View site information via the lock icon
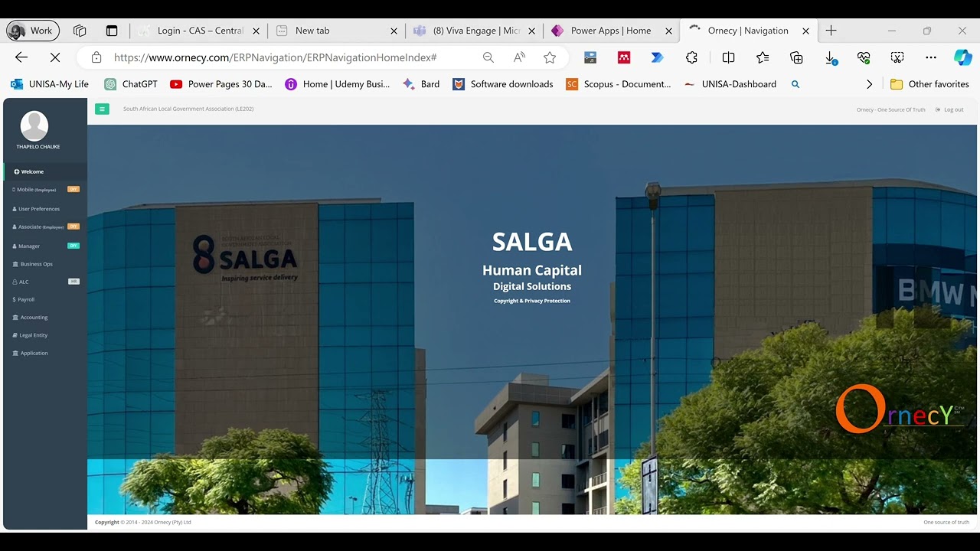Image resolution: width=980 pixels, height=551 pixels. (96, 57)
